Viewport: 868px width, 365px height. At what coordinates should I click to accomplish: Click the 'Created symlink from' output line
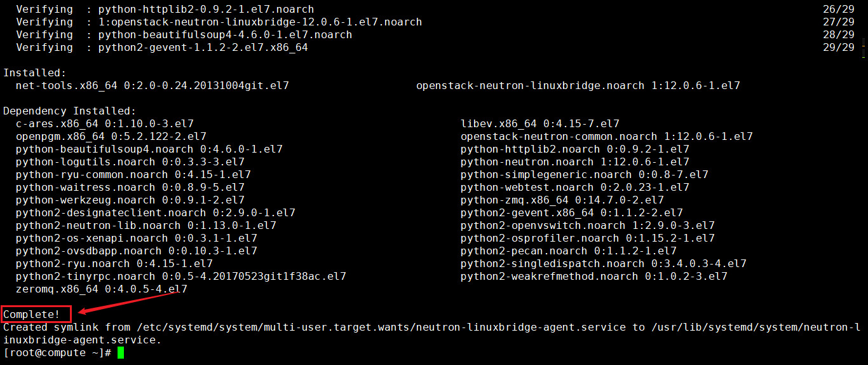pos(432,333)
